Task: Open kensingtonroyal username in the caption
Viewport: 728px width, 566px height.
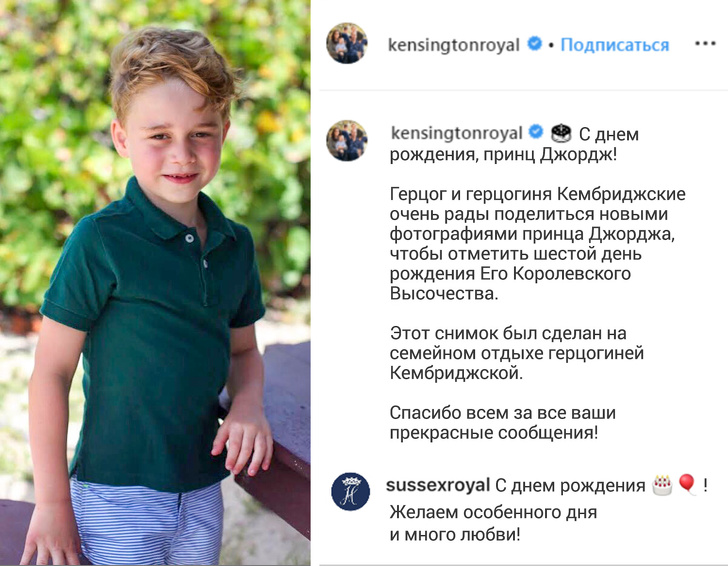Action: click(457, 133)
